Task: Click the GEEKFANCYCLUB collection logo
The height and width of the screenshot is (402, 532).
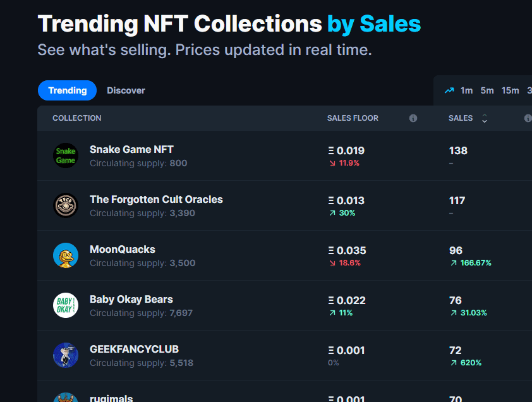Action: pos(66,355)
